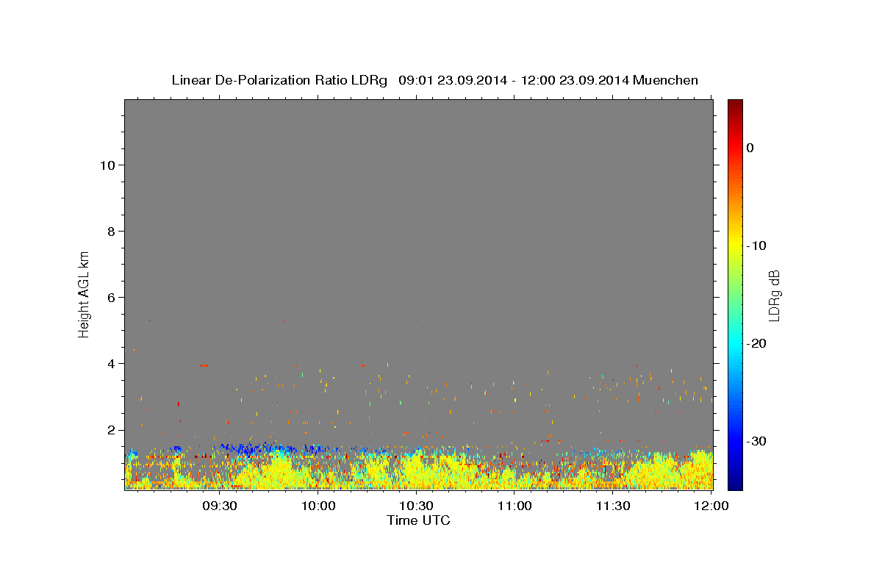882x588 pixels.
Task: Click the red streak at 4 km near 09:25
Action: coord(204,365)
